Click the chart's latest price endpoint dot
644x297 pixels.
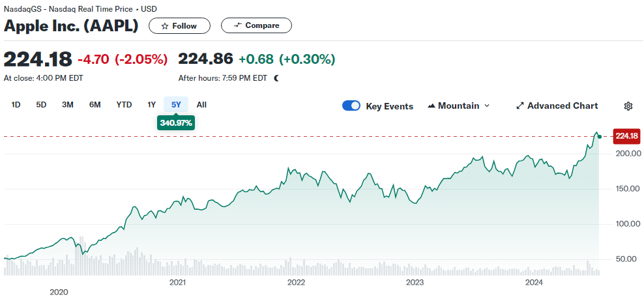(599, 136)
